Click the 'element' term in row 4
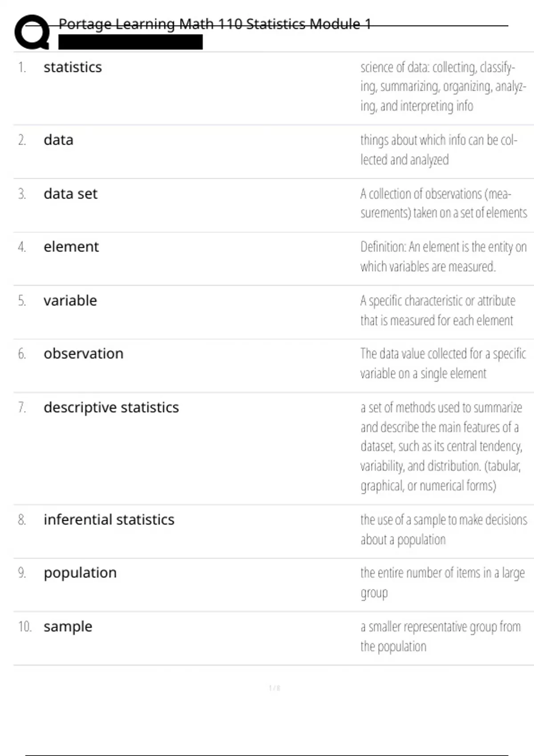Image resolution: width=534 pixels, height=756 pixels. tap(71, 247)
